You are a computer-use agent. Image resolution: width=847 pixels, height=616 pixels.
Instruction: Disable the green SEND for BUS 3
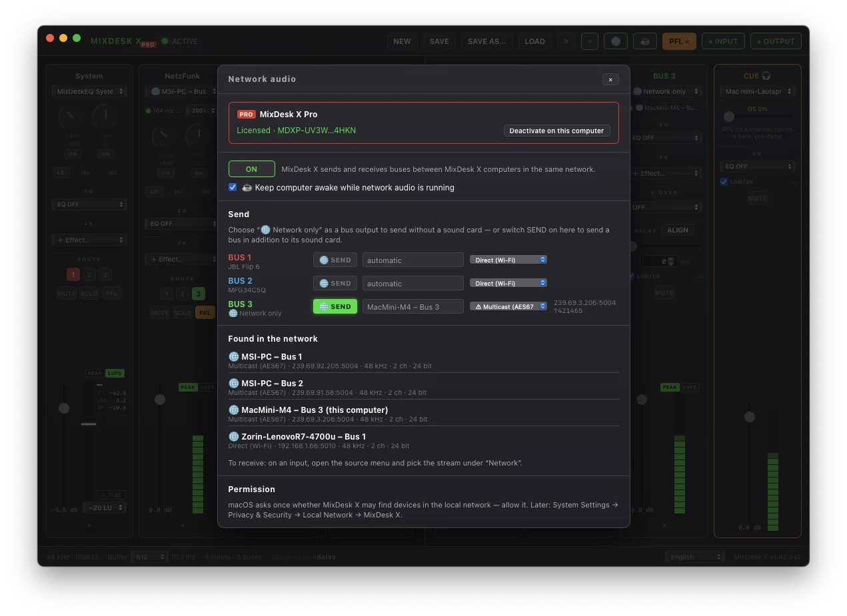pos(335,306)
